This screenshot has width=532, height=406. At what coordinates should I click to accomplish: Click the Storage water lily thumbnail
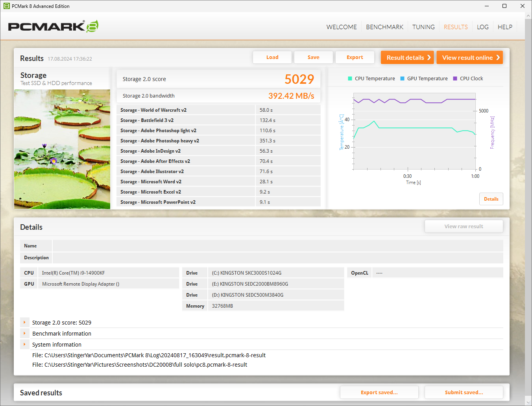(x=62, y=149)
